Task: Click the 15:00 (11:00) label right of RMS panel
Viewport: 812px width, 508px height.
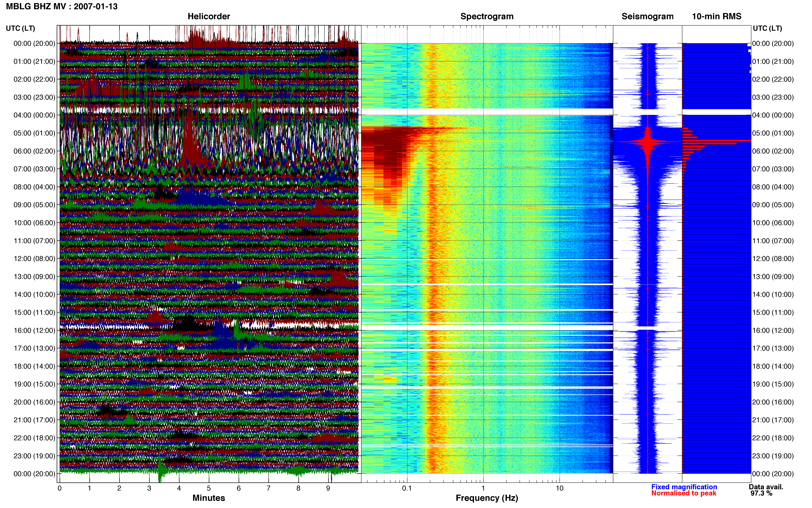Action: [773, 312]
